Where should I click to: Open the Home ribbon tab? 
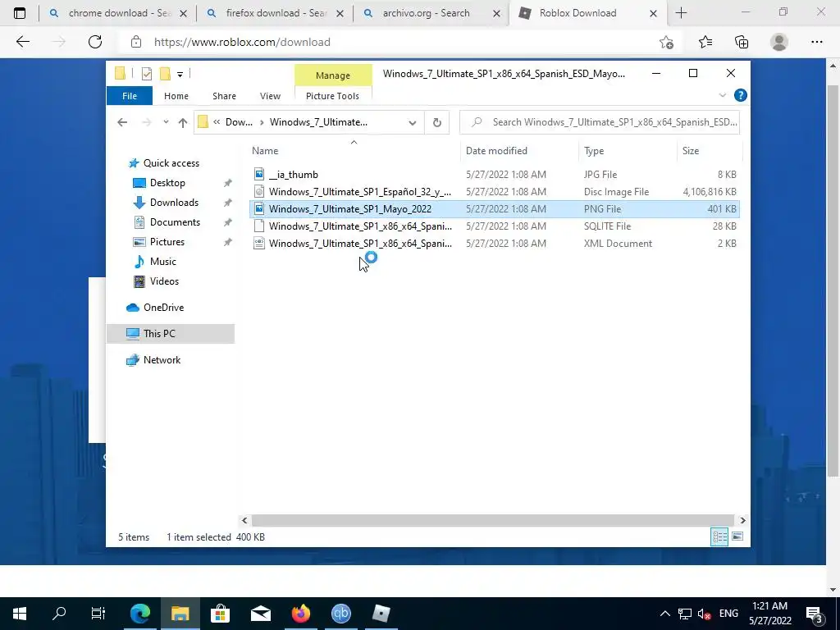click(176, 96)
